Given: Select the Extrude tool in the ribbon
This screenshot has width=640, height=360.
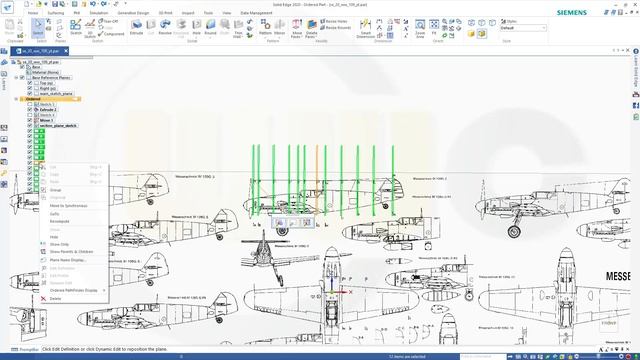Looking at the screenshot, I should [136, 27].
